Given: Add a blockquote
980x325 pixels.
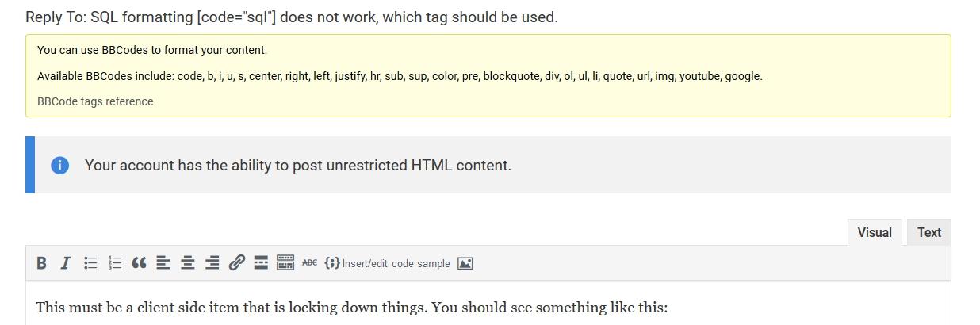Looking at the screenshot, I should 139,263.
